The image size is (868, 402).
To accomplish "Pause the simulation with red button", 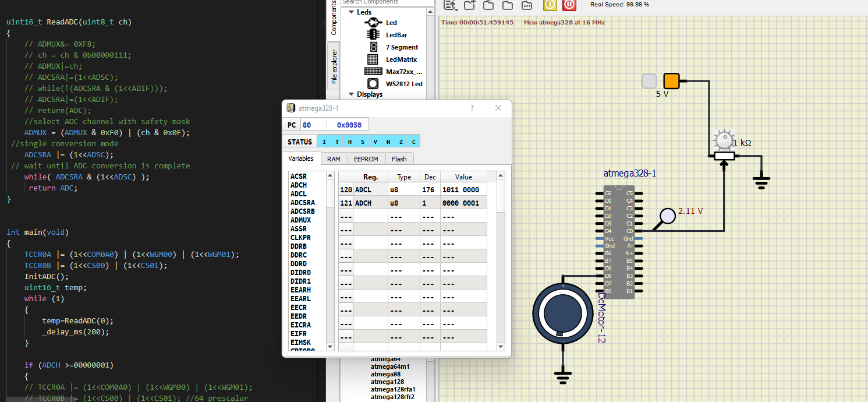I will tap(569, 5).
